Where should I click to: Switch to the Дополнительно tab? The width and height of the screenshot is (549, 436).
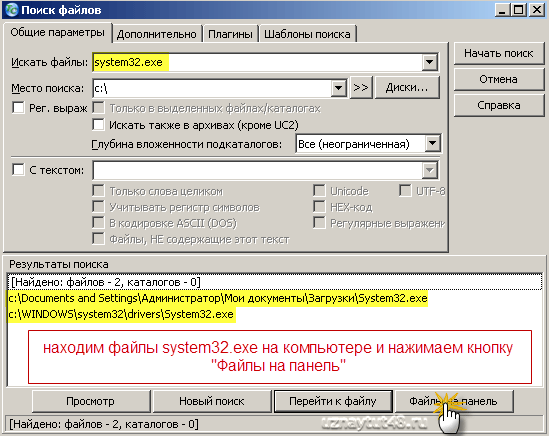(157, 34)
